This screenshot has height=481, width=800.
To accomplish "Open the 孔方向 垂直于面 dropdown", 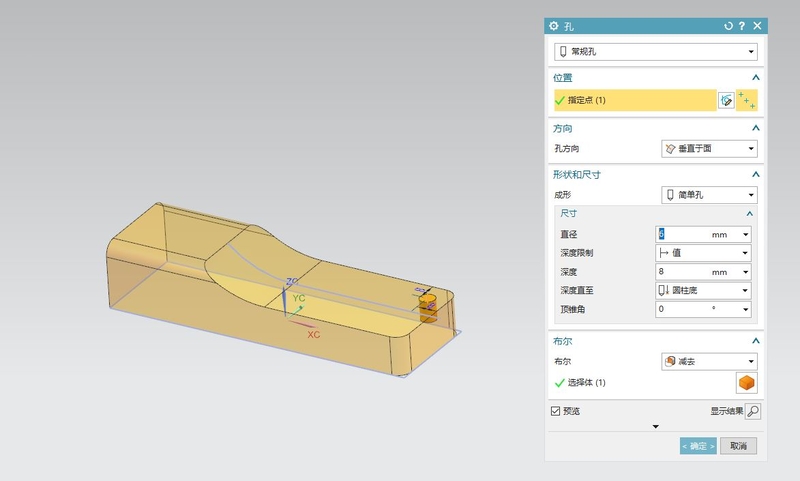I will click(x=709, y=149).
